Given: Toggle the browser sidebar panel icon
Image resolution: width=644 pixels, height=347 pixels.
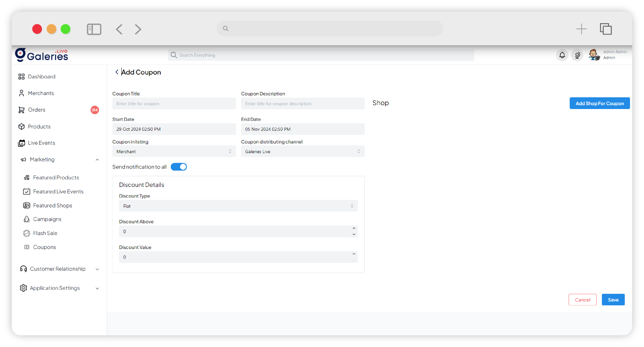Looking at the screenshot, I should [94, 29].
